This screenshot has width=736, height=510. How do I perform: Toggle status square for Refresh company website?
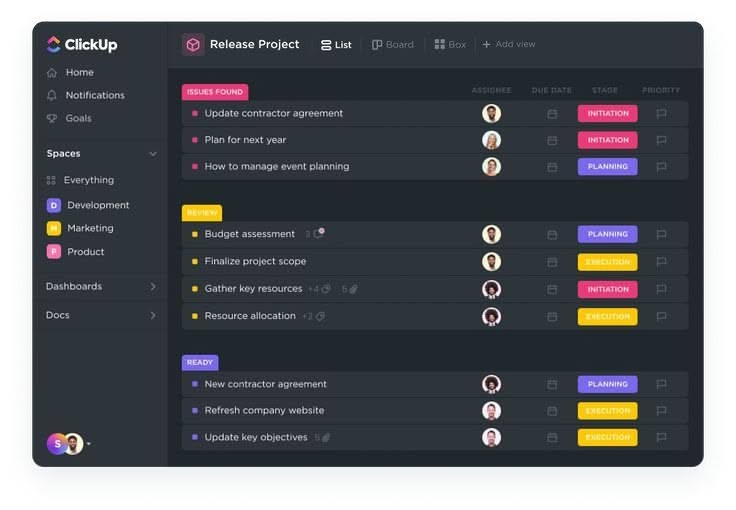(x=195, y=411)
